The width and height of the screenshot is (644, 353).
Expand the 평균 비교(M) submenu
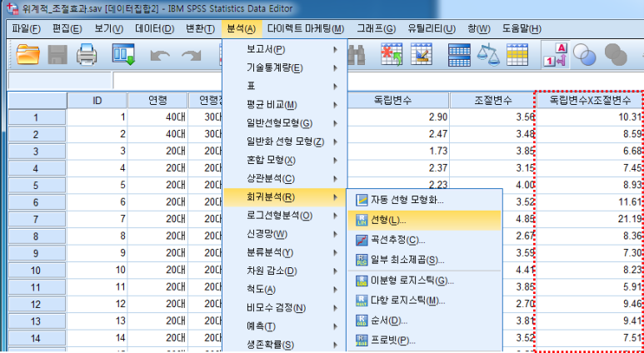[x=283, y=104]
